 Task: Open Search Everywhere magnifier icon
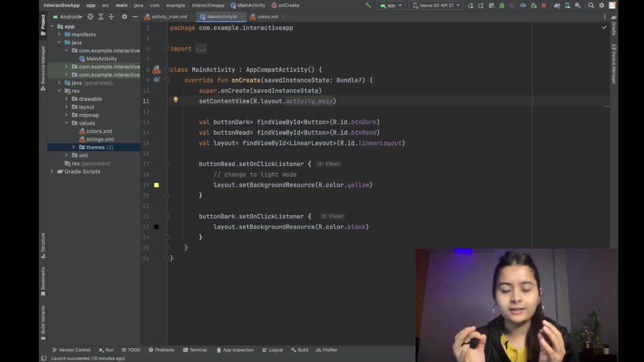click(x=591, y=5)
